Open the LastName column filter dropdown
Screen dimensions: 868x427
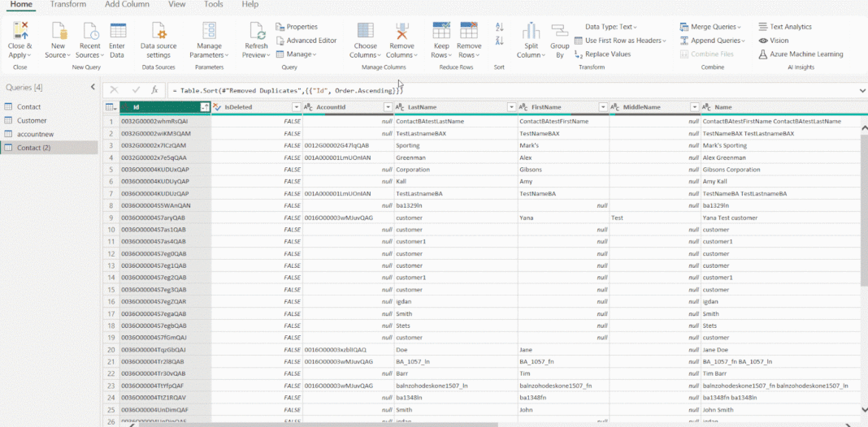click(511, 107)
